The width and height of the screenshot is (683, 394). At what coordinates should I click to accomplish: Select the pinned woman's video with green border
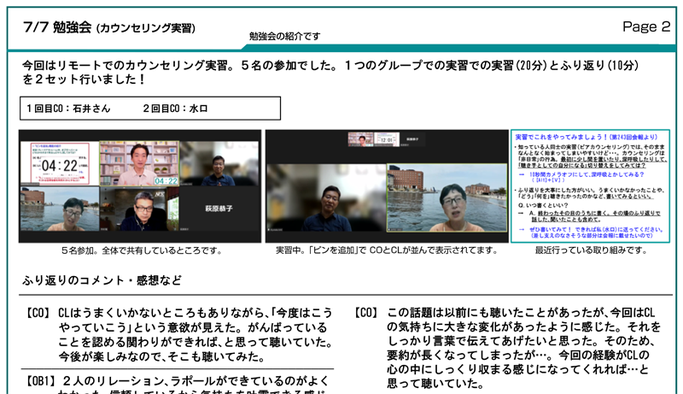(447, 198)
